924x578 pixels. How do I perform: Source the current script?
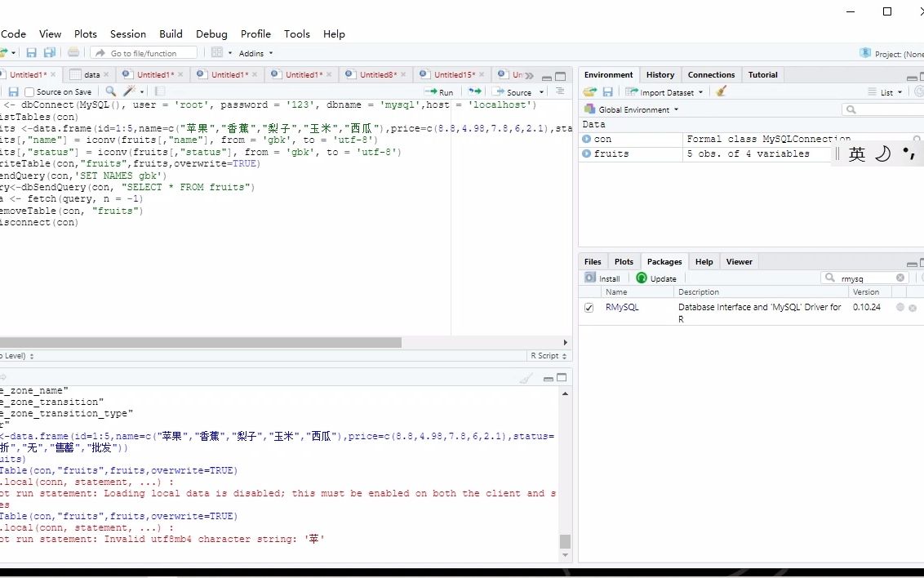pyautogui.click(x=514, y=91)
